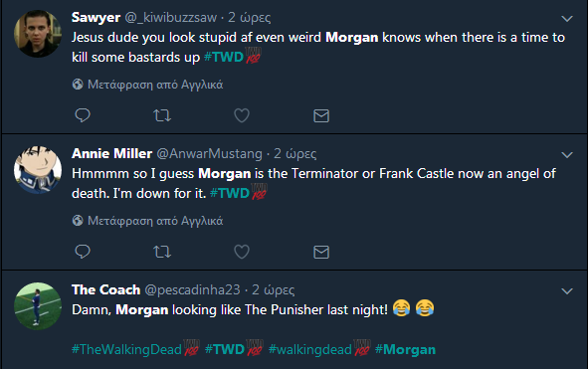Open Annie Miller's avatar
This screenshot has height=369, width=588.
(38, 170)
